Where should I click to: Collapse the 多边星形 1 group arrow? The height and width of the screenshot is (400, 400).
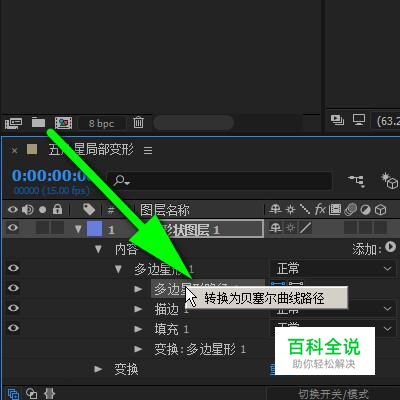118,269
